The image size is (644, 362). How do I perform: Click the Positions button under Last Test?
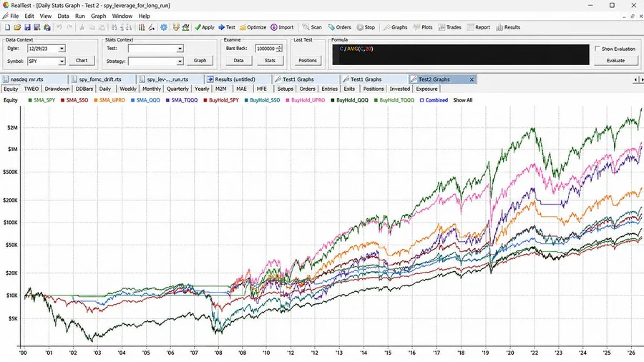point(308,60)
